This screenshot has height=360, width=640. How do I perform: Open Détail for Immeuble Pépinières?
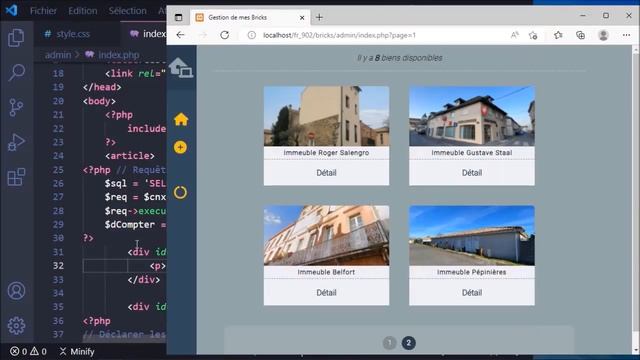click(472, 293)
